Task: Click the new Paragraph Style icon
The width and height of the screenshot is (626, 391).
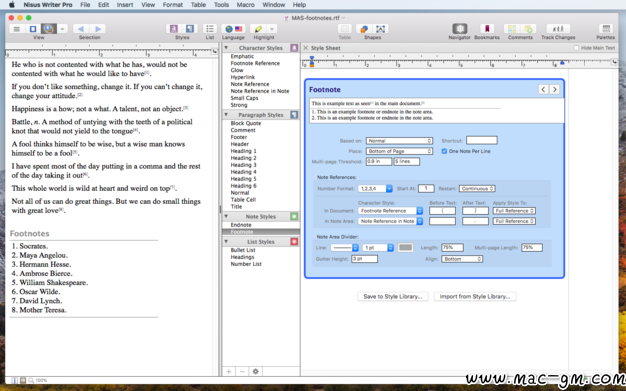Action: click(294, 115)
